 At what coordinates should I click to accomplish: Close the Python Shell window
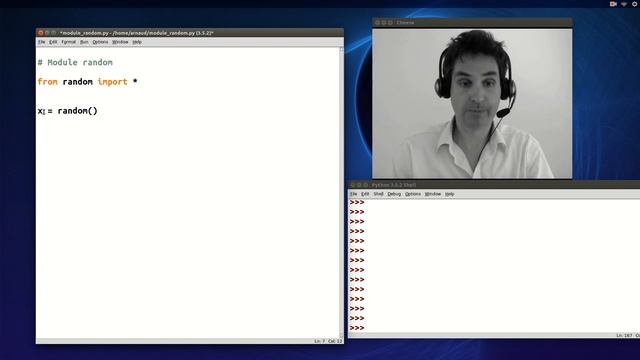pyautogui.click(x=353, y=185)
